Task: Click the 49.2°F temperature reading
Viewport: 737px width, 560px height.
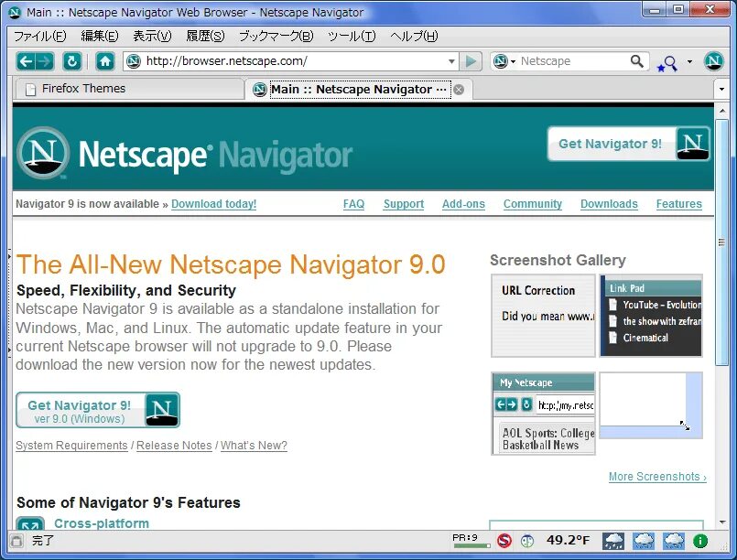Action: coord(568,540)
